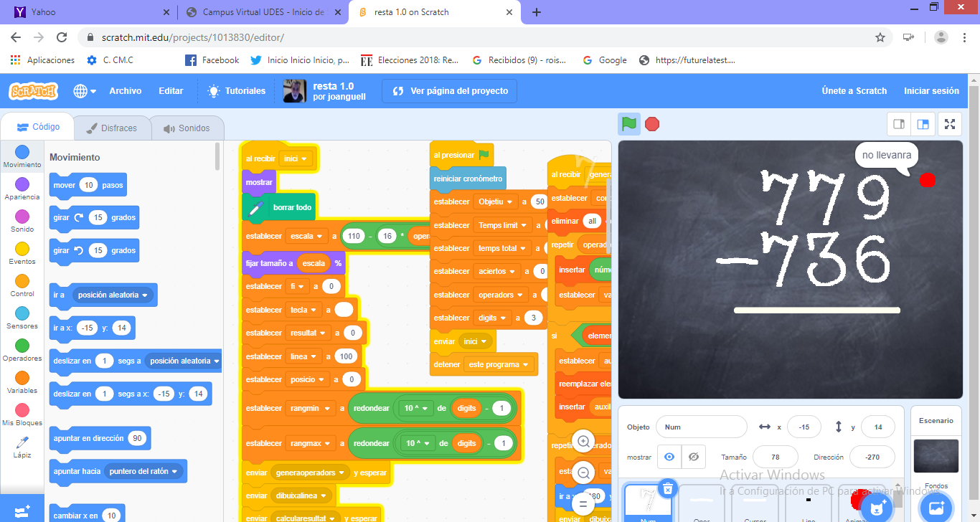980x522 pixels.
Task: Click 'Ver página del proyecto' button
Action: pos(449,91)
